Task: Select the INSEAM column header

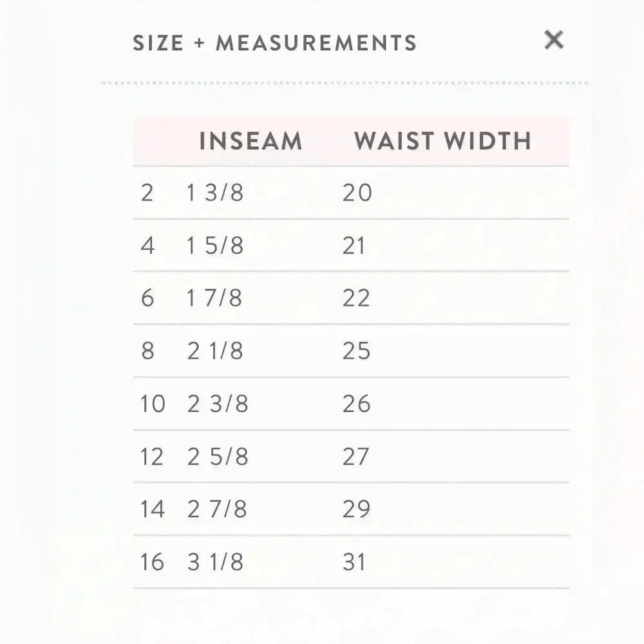Action: click(251, 141)
